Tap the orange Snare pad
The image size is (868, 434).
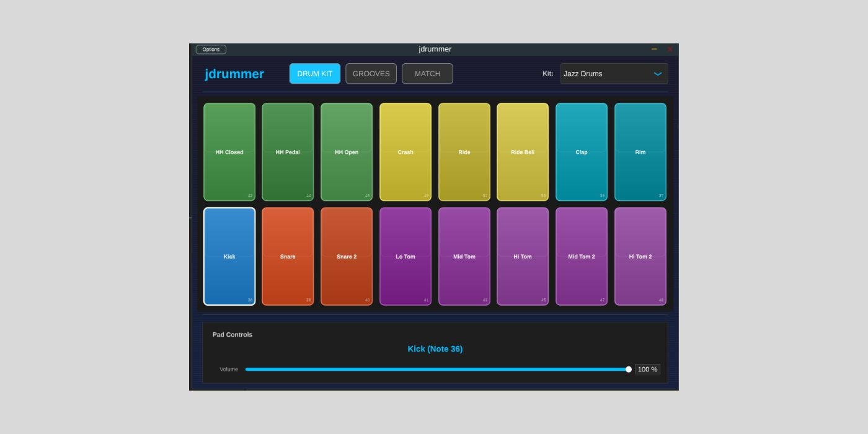[x=288, y=256]
